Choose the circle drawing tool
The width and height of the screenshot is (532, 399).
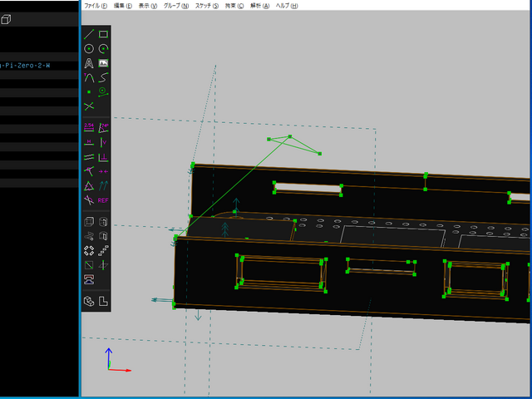point(89,49)
